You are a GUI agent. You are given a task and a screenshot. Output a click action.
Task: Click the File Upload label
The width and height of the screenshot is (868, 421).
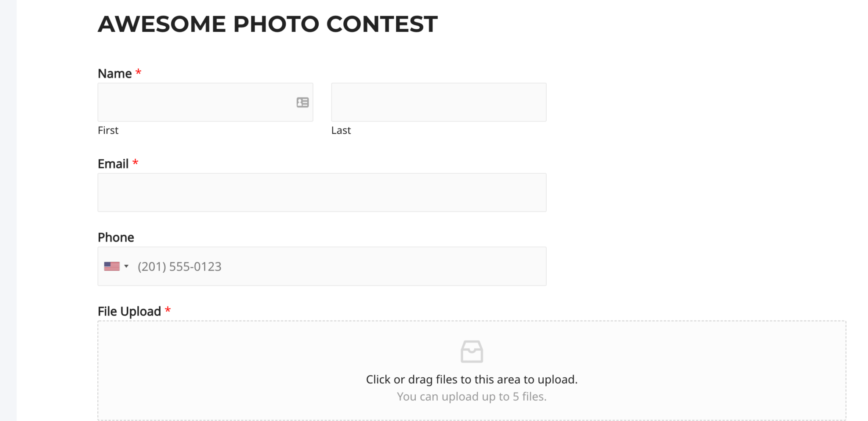pyautogui.click(x=129, y=312)
